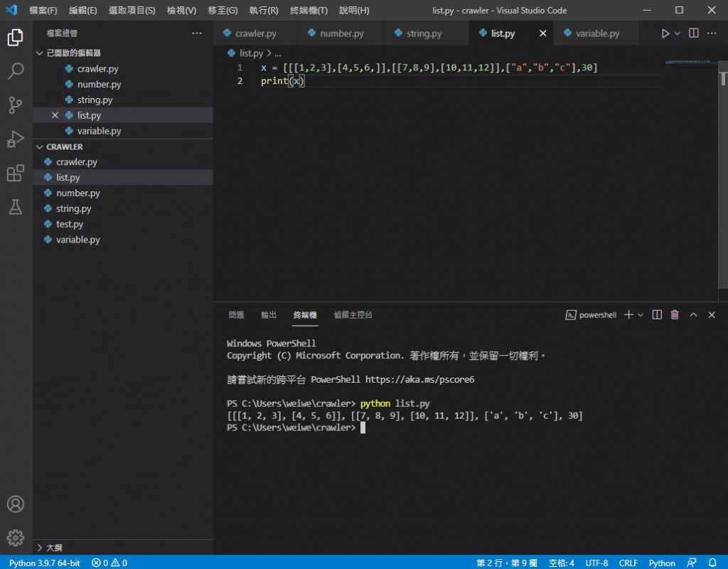Select Python 3.9.7 64-bit interpreter
Screen dimensions: 728x569
(45, 563)
